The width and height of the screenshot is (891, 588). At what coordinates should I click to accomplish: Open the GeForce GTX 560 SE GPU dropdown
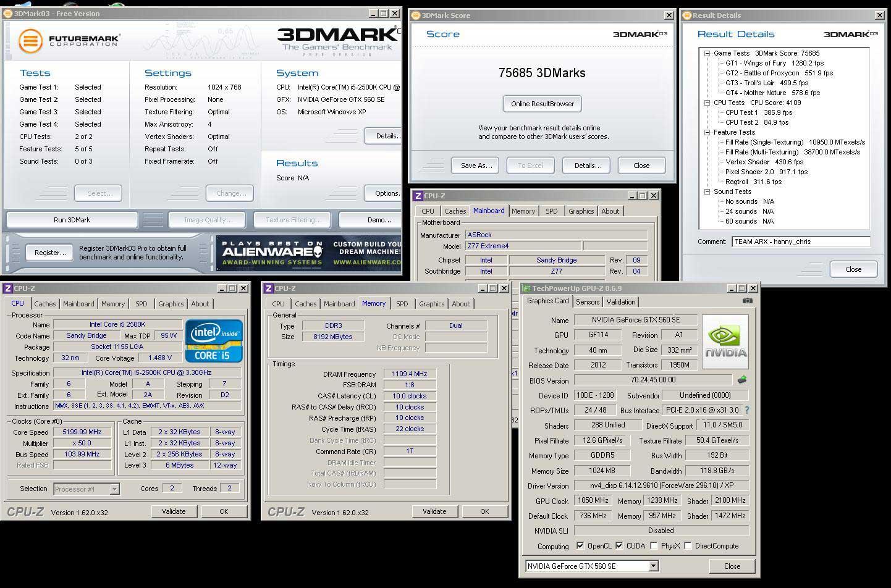[653, 566]
